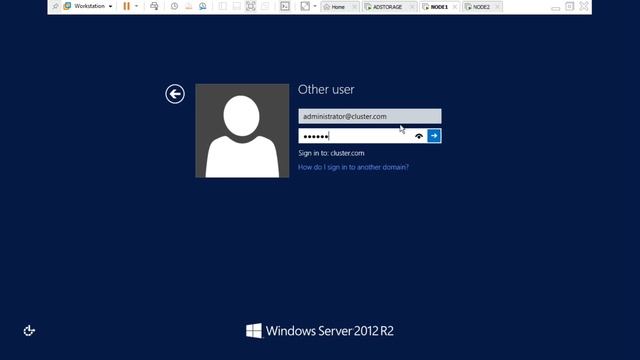Open 'How do I sign in to another domain?'
The width and height of the screenshot is (640, 360).
click(353, 167)
